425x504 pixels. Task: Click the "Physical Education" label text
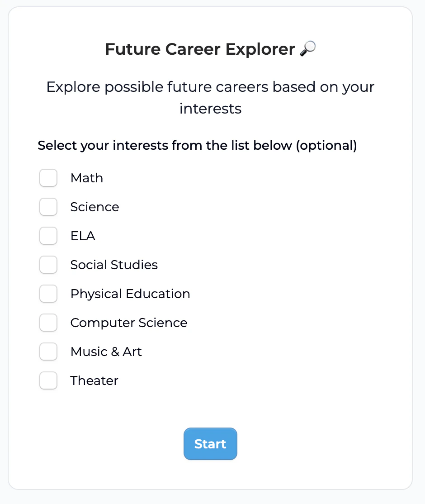tap(130, 294)
